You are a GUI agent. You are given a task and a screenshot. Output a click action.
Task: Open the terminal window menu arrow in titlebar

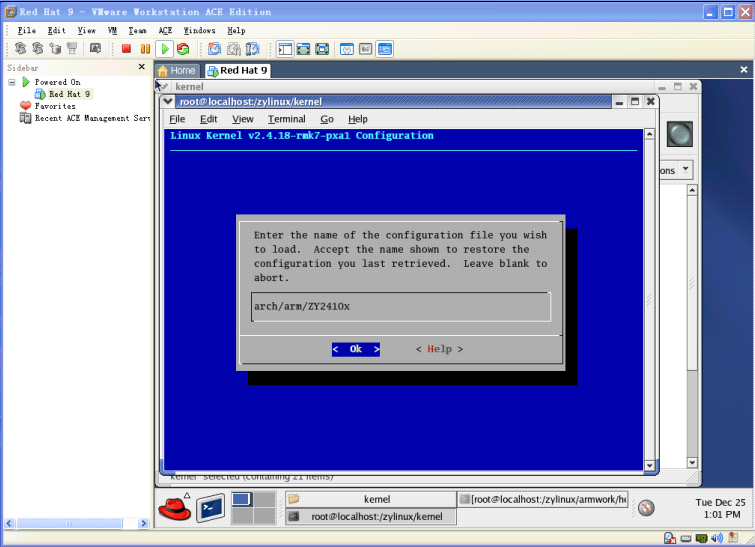point(169,102)
